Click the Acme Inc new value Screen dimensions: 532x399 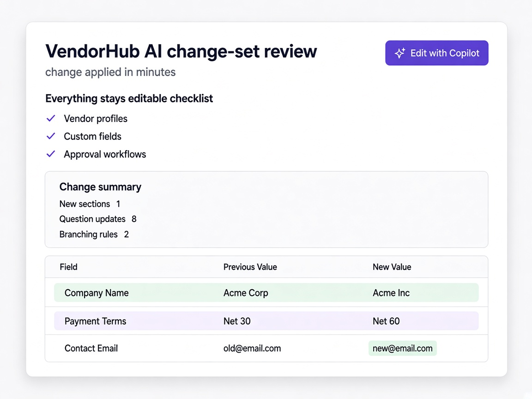(391, 293)
